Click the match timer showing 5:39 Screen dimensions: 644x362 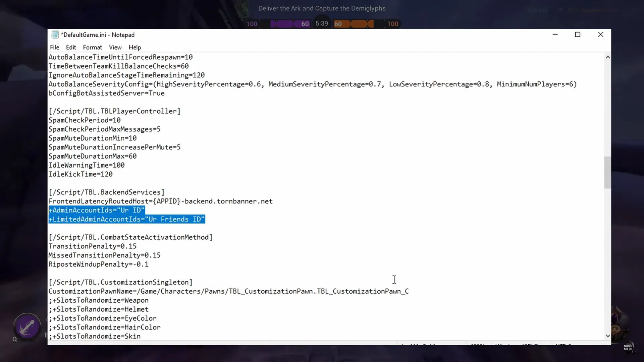point(321,23)
